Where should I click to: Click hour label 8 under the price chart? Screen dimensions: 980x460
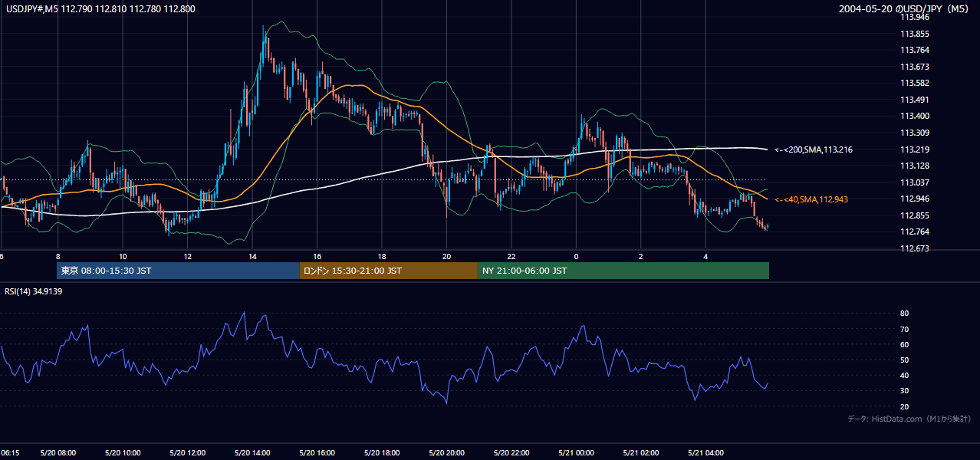coord(58,257)
